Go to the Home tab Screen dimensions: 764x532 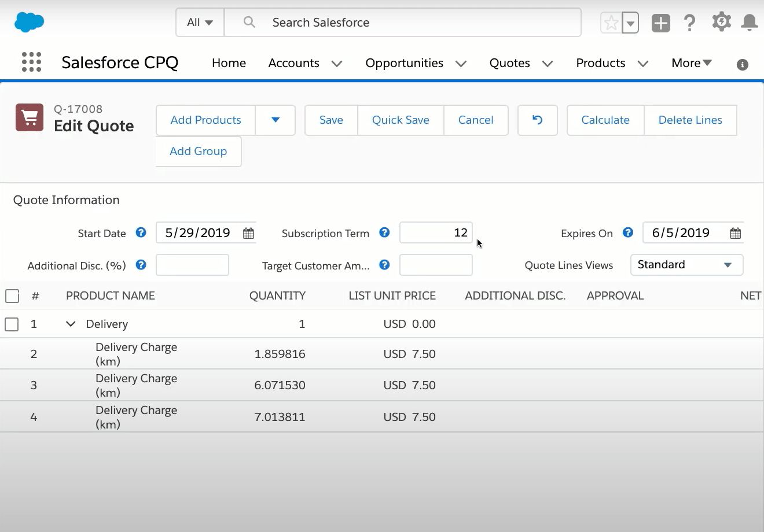(229, 63)
